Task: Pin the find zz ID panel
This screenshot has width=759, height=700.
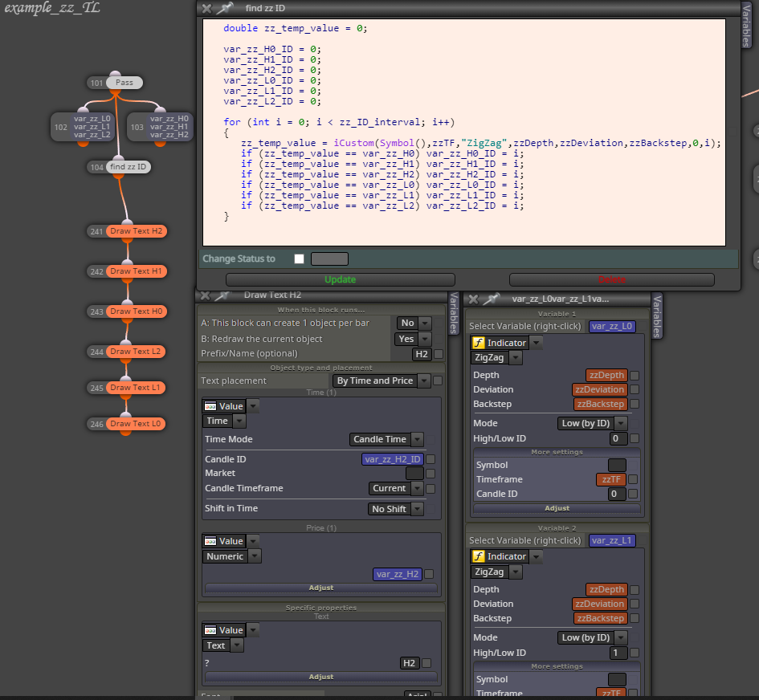Action: coord(225,8)
